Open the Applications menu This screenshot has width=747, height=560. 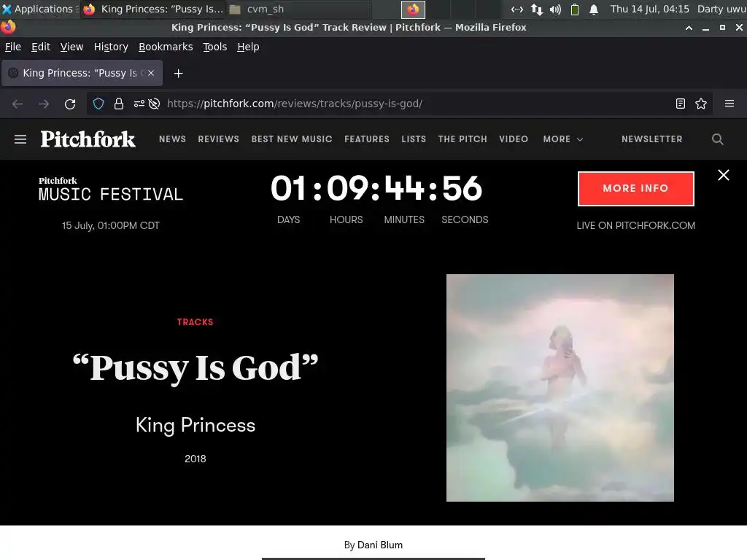pyautogui.click(x=38, y=9)
